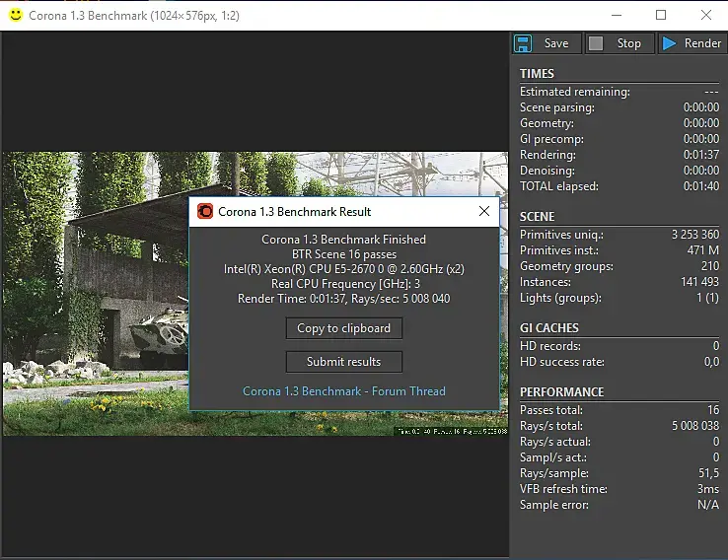Click the Render label in toolbar

tap(702, 43)
